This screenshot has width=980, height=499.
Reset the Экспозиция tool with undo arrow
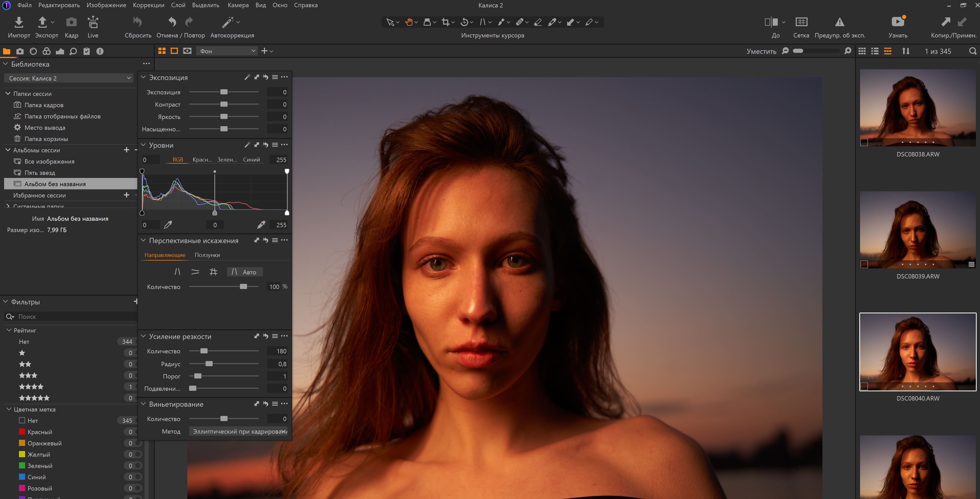266,77
